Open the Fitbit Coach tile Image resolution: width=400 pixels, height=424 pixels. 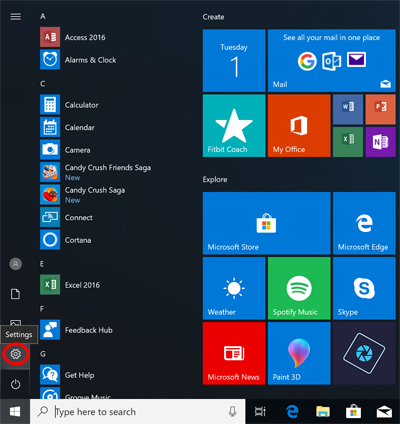[234, 125]
